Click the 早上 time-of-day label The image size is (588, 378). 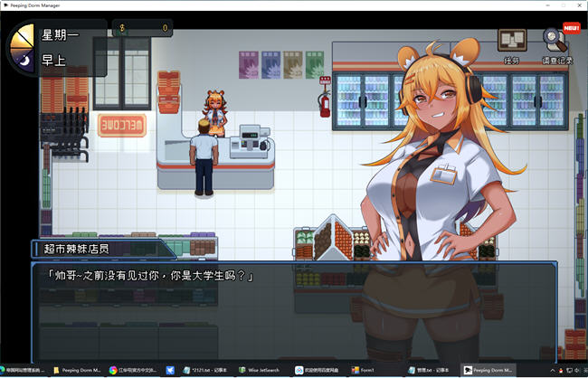(54, 60)
